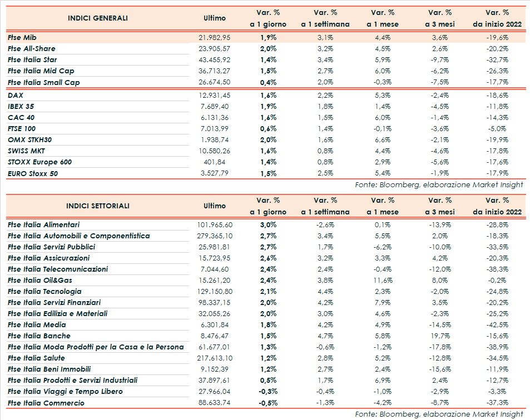Select the Ftse Italia Oil&Gas row label
The image size is (530, 420).
[x=40, y=280]
